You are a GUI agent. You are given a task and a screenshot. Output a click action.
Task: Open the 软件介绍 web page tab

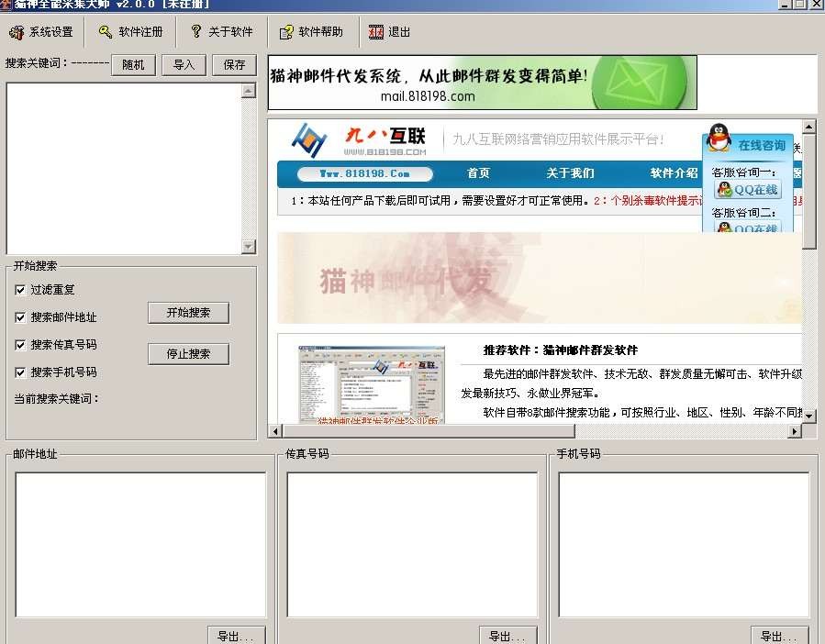(674, 173)
